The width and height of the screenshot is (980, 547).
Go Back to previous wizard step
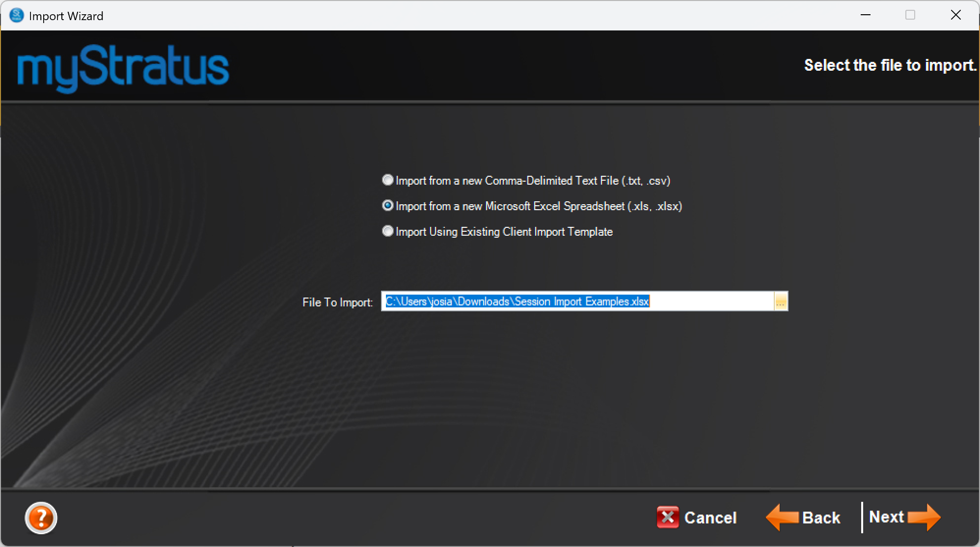click(x=803, y=518)
